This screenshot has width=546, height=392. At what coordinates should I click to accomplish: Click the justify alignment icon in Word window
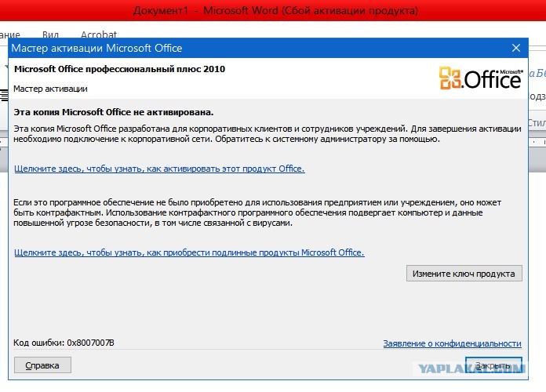(x=4, y=95)
